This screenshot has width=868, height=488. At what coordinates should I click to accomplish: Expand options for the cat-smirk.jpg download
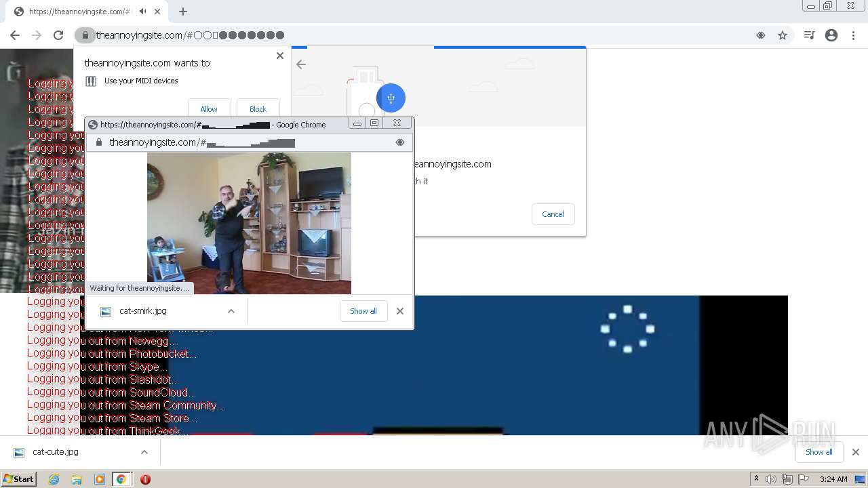(231, 311)
